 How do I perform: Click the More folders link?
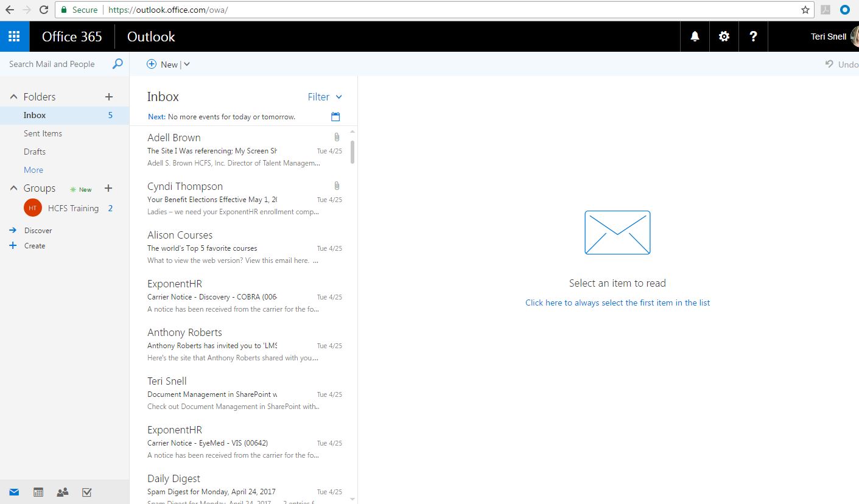pos(33,170)
